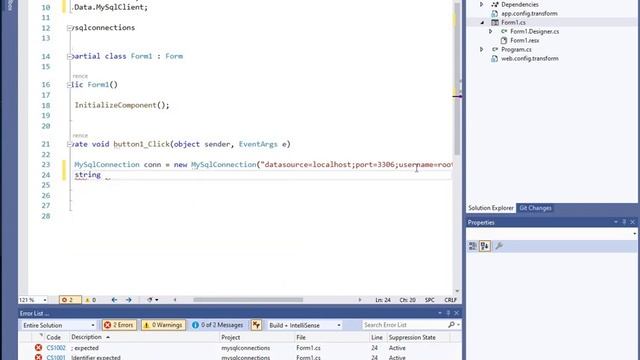This screenshot has width=640, height=360.
Task: Click the Ln: 24 line indicator
Action: tap(383, 300)
